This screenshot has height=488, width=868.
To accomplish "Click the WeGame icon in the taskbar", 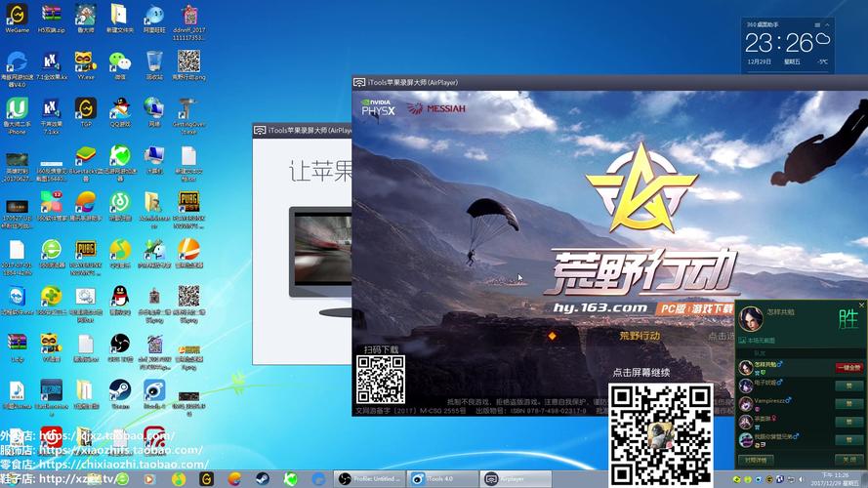I will click(x=206, y=478).
